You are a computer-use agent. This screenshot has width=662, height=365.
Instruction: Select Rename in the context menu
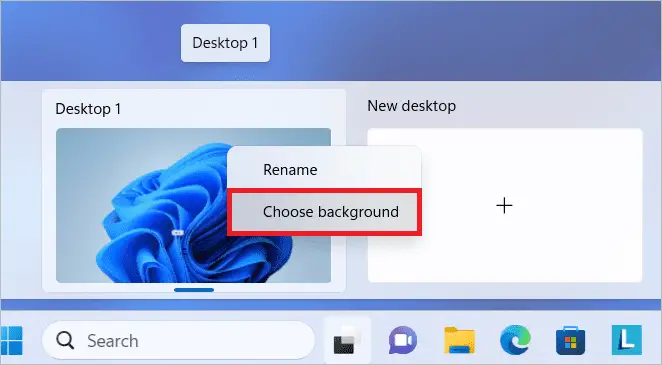point(324,170)
